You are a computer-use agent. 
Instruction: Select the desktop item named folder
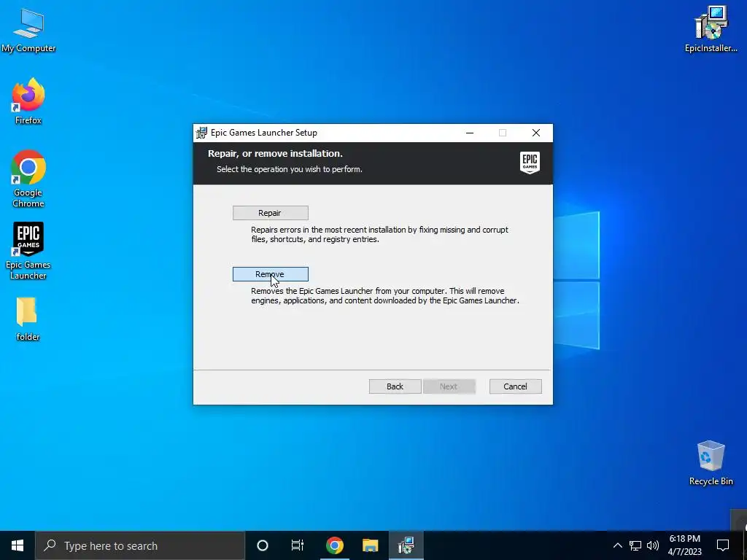click(x=28, y=319)
